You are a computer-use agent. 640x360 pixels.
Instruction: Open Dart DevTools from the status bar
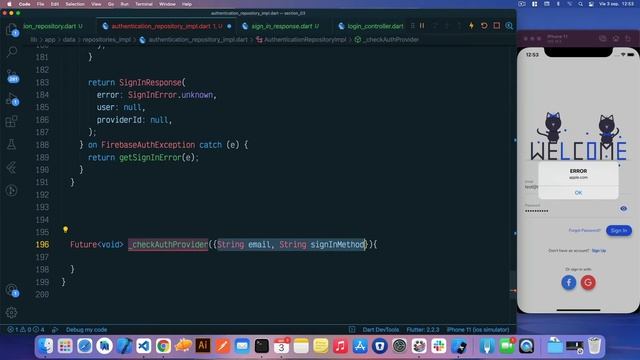click(380, 329)
